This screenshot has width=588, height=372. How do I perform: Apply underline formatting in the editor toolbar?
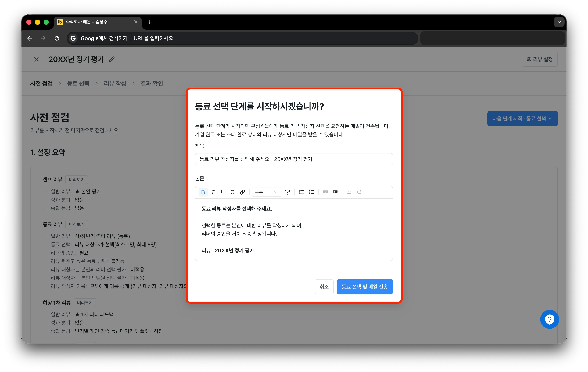222,192
